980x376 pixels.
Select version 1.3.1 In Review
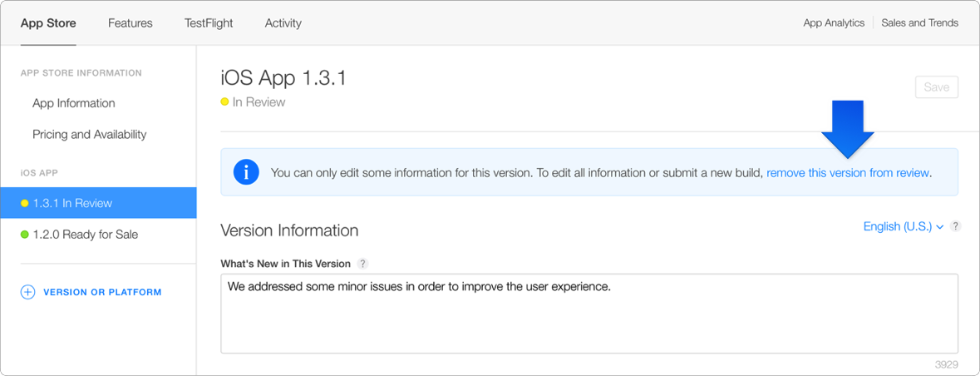tap(98, 203)
